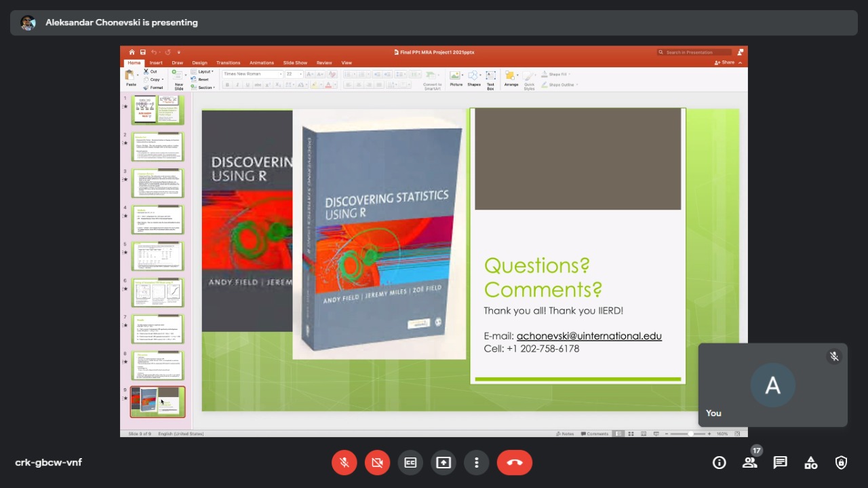This screenshot has width=868, height=488.
Task: Open the Activities shapes icon
Action: coord(811,462)
